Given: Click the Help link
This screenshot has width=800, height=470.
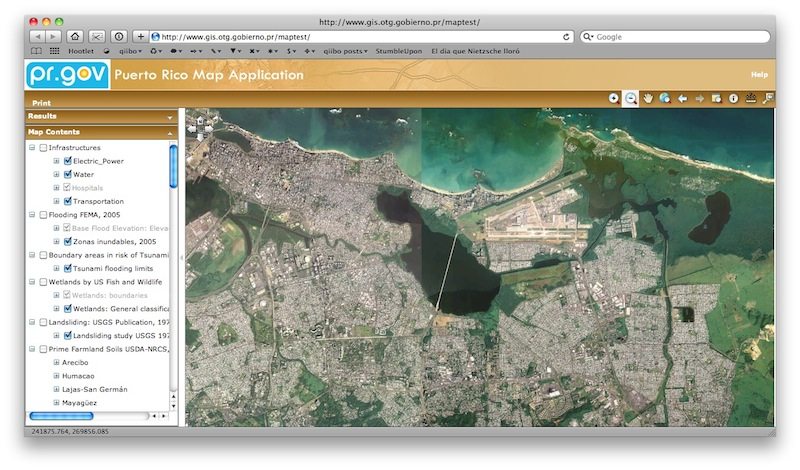Looking at the screenshot, I should 759,75.
